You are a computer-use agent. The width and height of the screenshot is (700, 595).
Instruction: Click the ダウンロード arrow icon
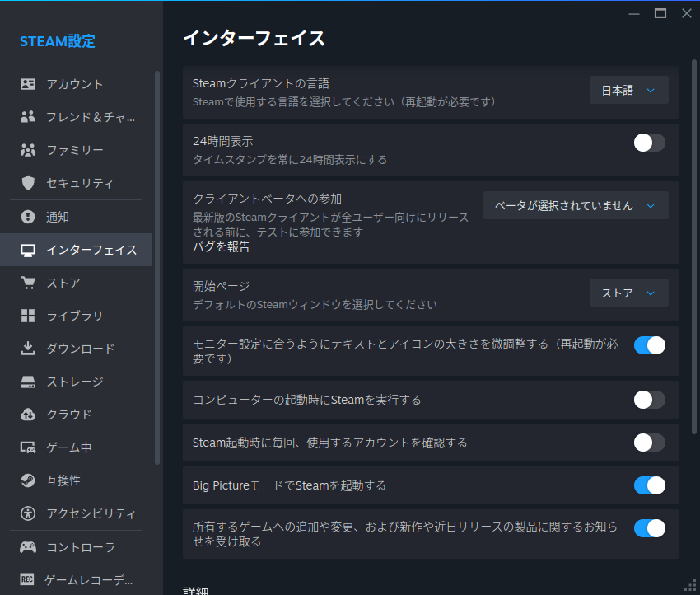click(28, 349)
